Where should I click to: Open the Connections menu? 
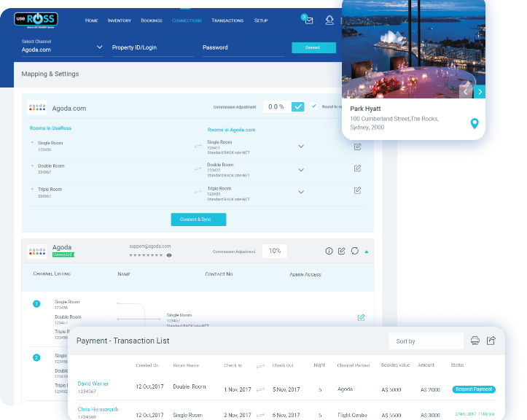pos(187,20)
